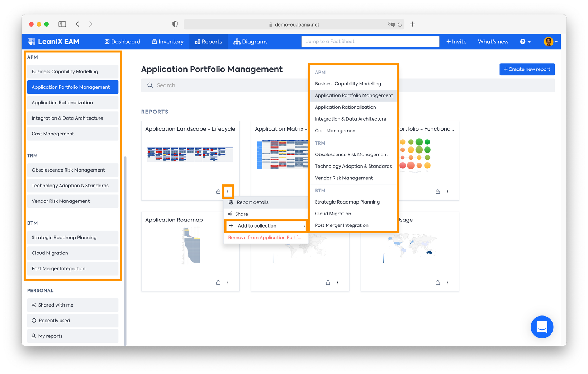Choose Vendor Risk Management in collection submenu
The height and width of the screenshot is (374, 588).
354,178
